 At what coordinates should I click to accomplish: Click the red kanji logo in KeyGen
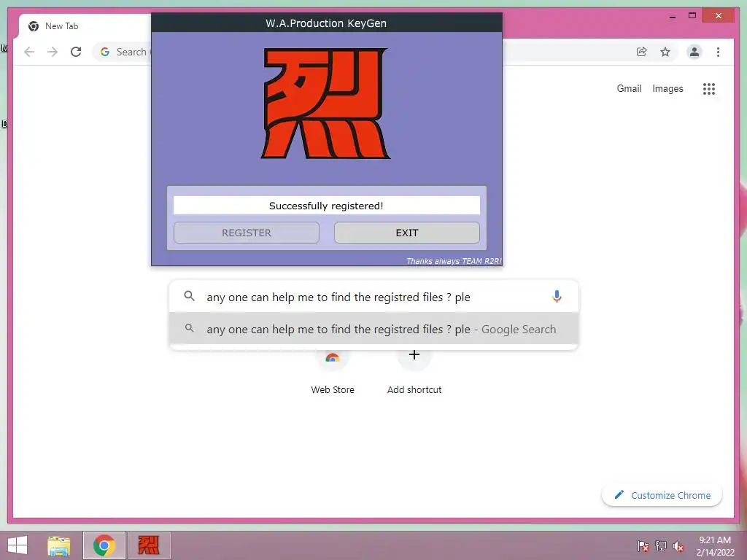click(x=326, y=104)
